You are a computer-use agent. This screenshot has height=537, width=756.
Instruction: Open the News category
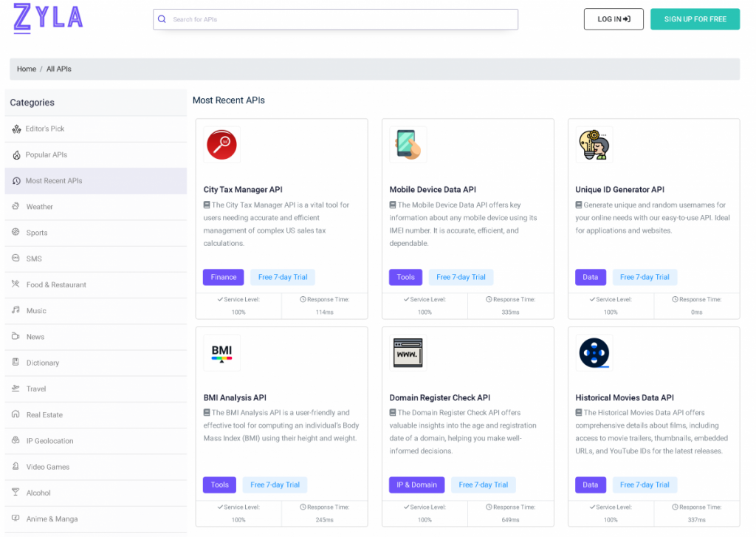pos(95,338)
